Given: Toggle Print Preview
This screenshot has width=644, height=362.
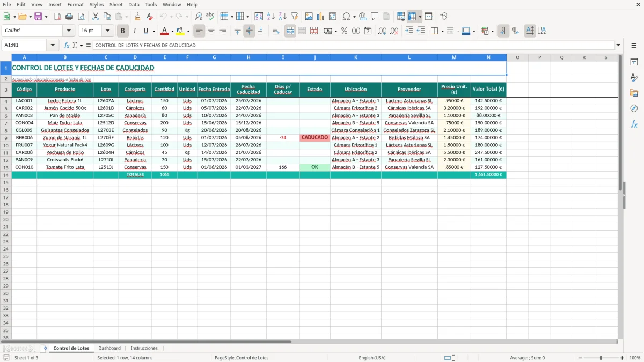Looking at the screenshot, I should coord(81,17).
